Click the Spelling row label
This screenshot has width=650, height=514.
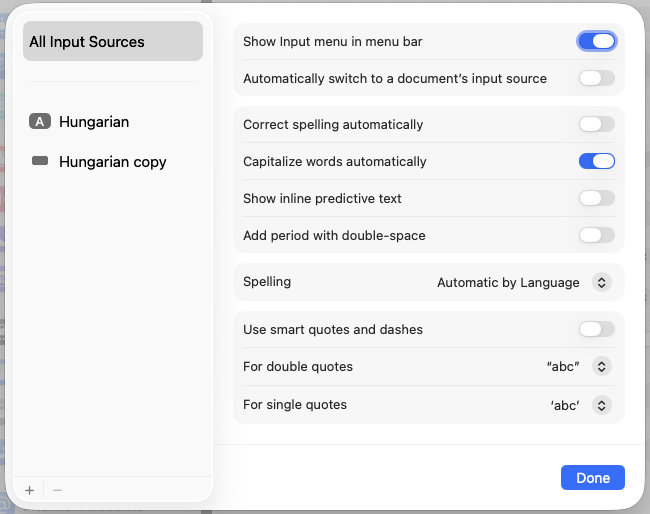tap(267, 282)
